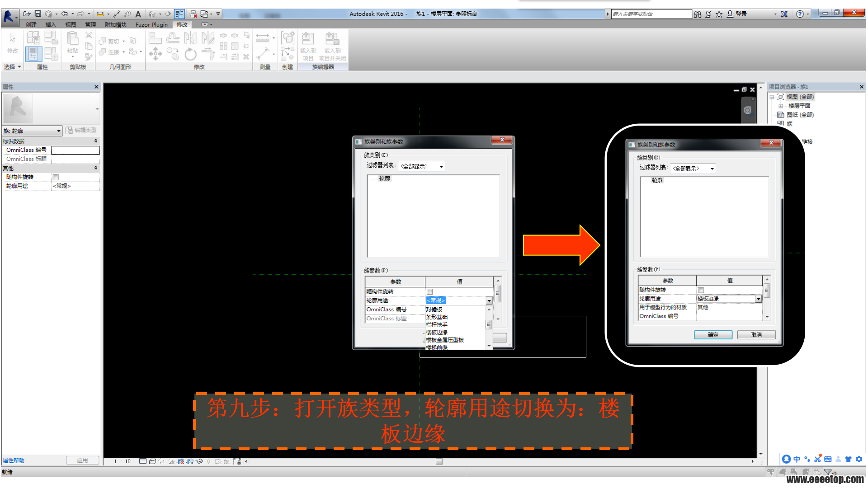Click the Redo arrow icon

click(80, 14)
